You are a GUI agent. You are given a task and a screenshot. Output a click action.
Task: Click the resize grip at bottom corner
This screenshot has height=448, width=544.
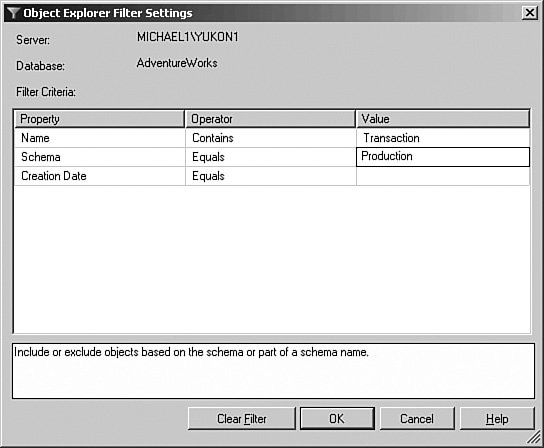click(x=534, y=436)
